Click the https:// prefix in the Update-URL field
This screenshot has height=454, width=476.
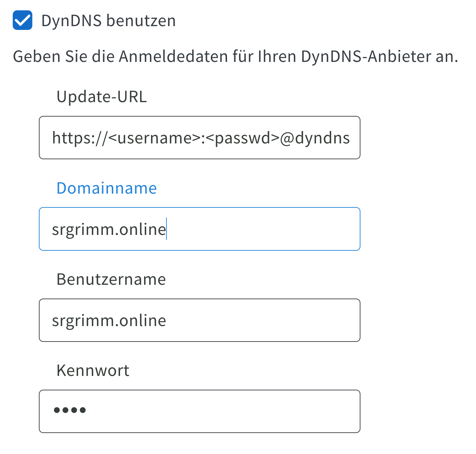pos(80,138)
